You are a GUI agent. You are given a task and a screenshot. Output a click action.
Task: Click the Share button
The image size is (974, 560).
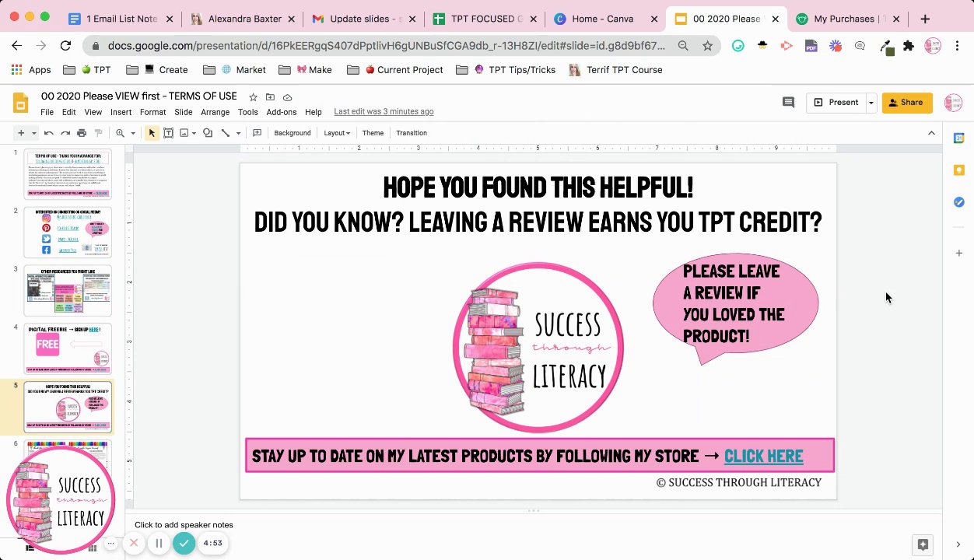907,103
